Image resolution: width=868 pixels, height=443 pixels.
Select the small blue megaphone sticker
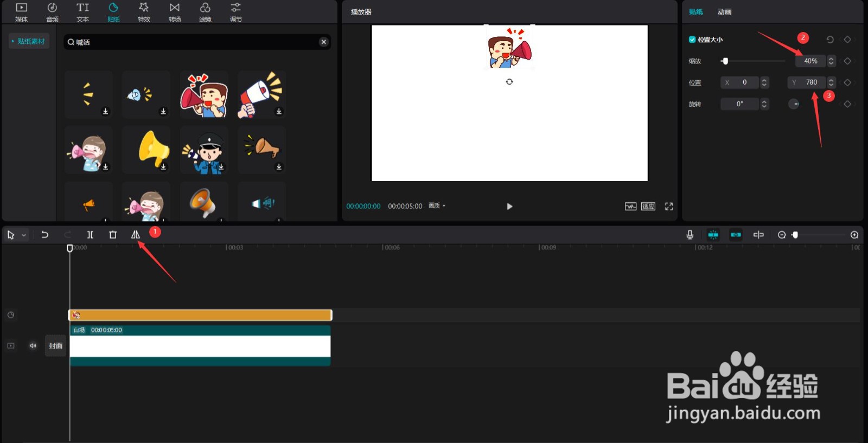(x=146, y=95)
